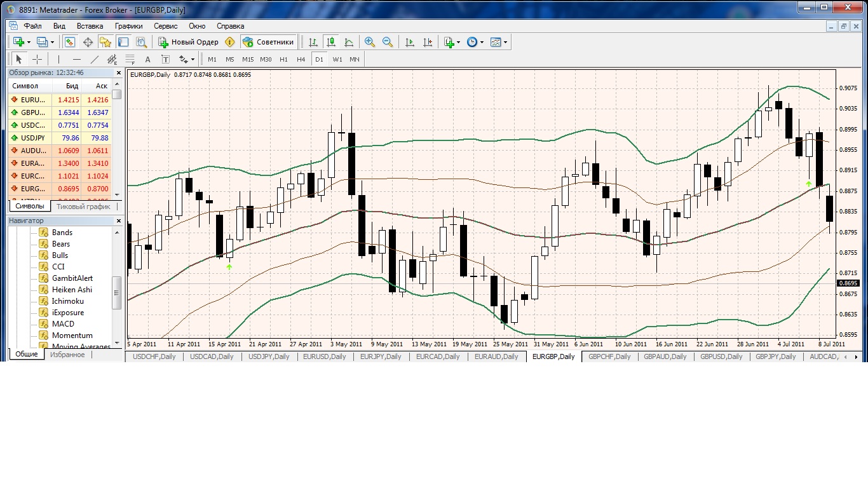Draw a vertical line

[58, 59]
